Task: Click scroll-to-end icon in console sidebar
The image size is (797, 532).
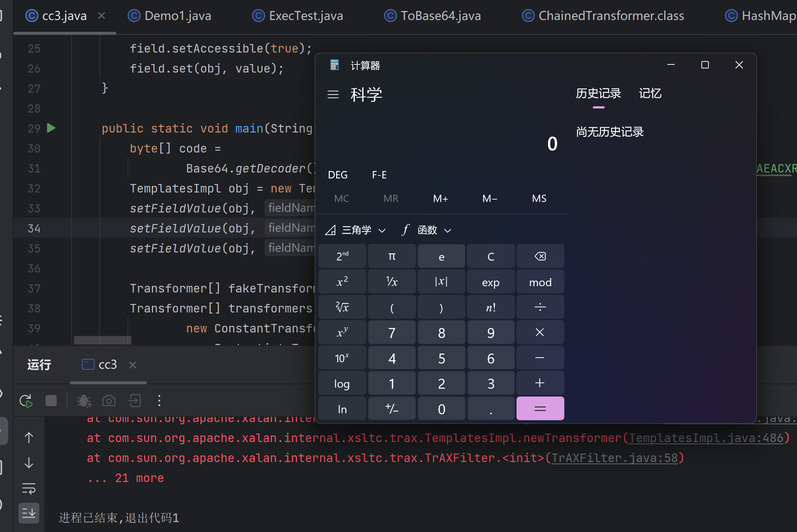Action: pyautogui.click(x=29, y=513)
